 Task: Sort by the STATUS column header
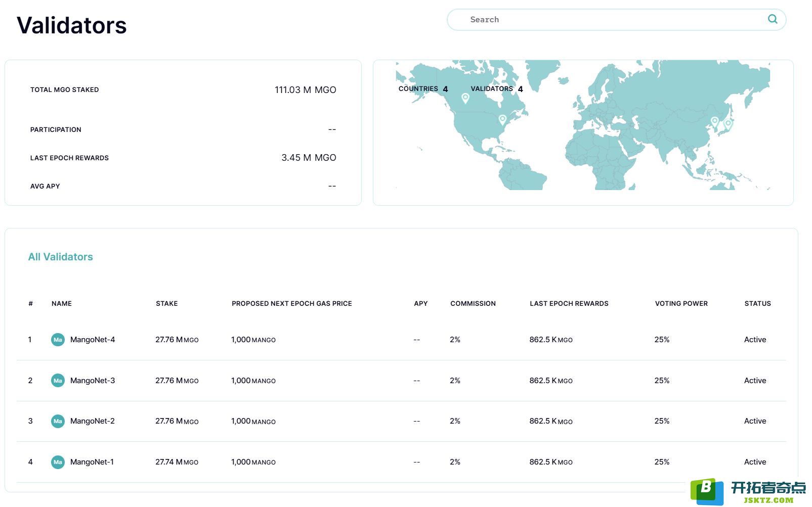point(758,303)
